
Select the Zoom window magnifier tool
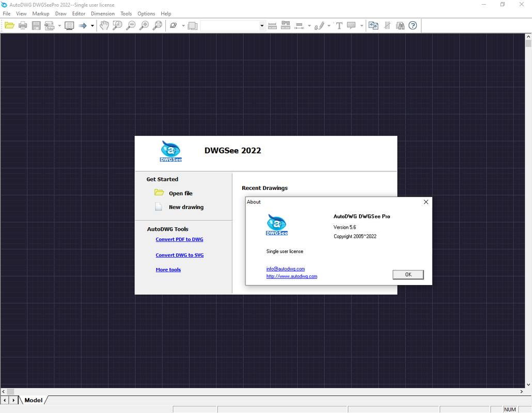click(x=117, y=25)
